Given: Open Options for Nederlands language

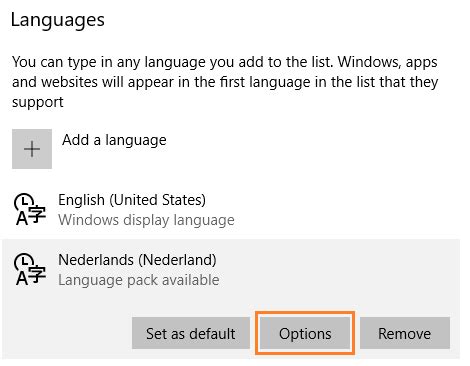Looking at the screenshot, I should point(305,333).
